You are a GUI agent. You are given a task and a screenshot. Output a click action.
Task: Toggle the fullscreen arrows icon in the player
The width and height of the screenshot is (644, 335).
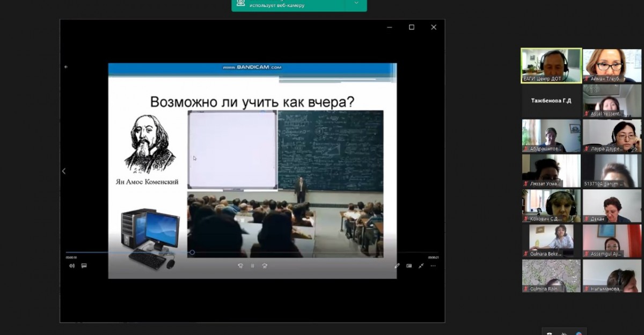421,265
